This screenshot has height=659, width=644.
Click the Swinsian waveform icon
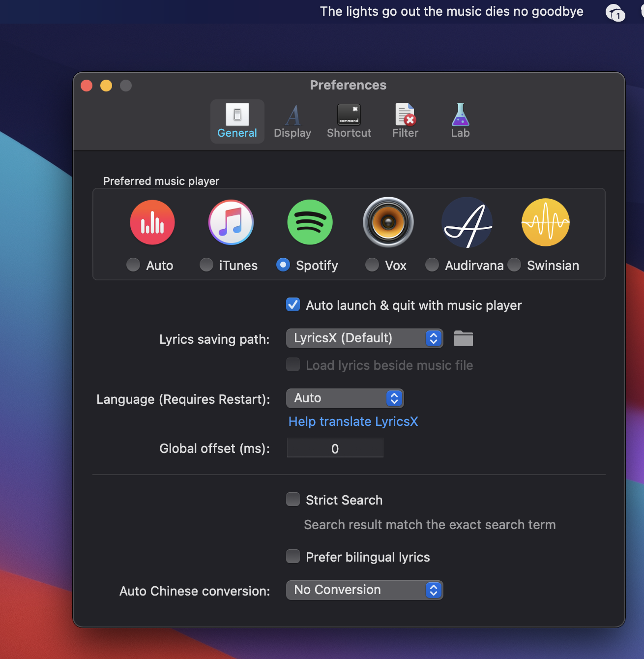point(546,222)
